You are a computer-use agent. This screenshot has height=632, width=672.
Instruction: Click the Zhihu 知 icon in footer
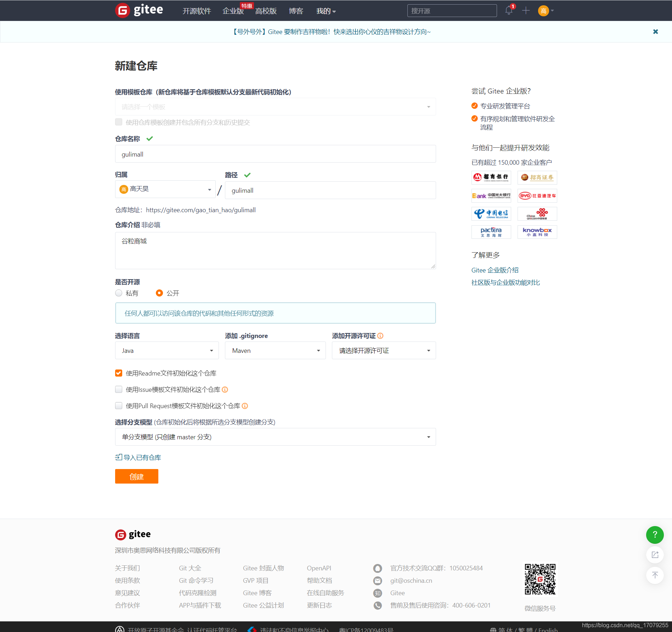coord(378,593)
